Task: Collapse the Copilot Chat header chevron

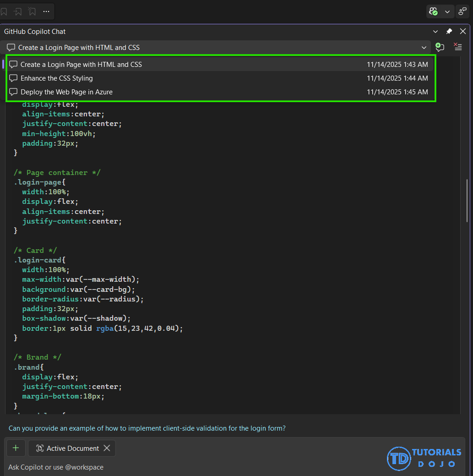Action: pos(435,31)
